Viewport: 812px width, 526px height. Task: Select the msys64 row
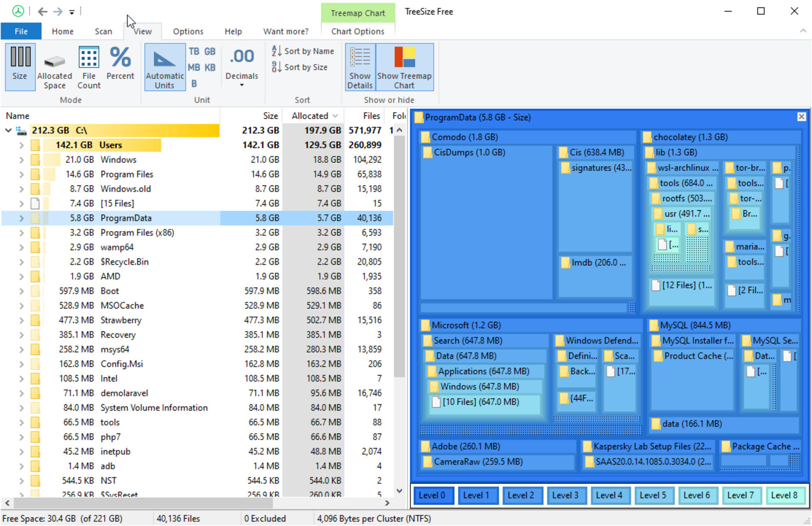tap(197, 349)
